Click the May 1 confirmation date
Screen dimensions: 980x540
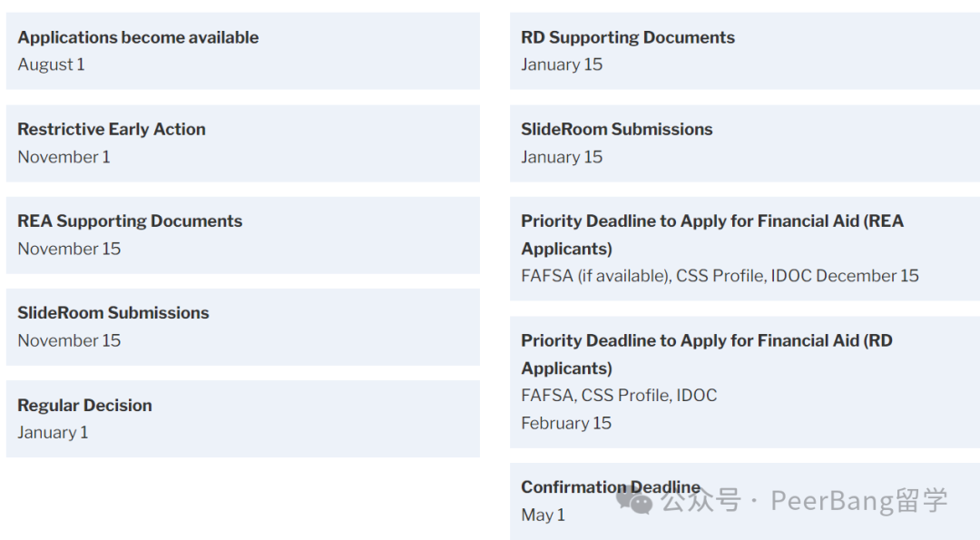pos(543,515)
